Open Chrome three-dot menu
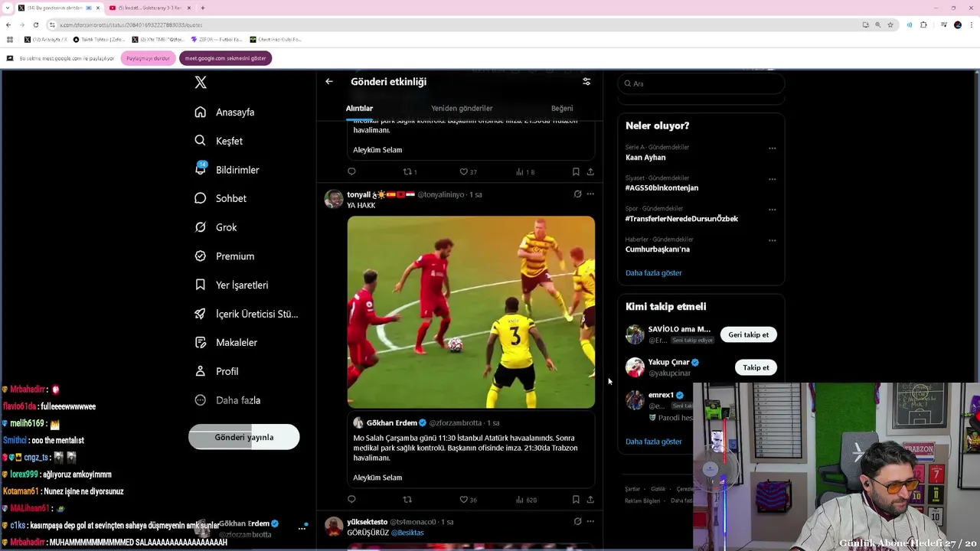Screen dimensions: 980x551 [x=972, y=24]
